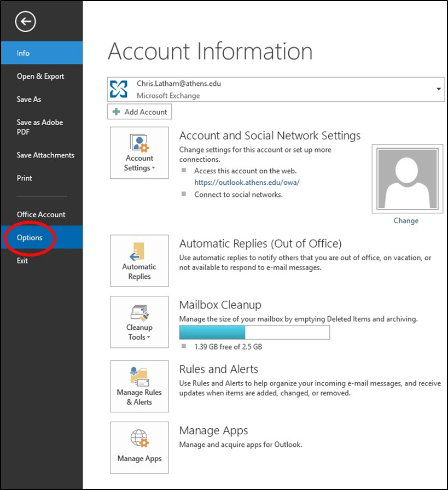Viewport: 448px width, 490px height.
Task: Open the Cleanup Tools icon
Action: (x=139, y=314)
